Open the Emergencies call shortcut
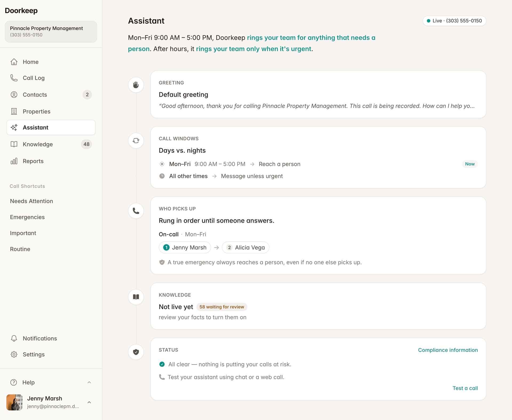This screenshot has width=512, height=420. pos(27,217)
